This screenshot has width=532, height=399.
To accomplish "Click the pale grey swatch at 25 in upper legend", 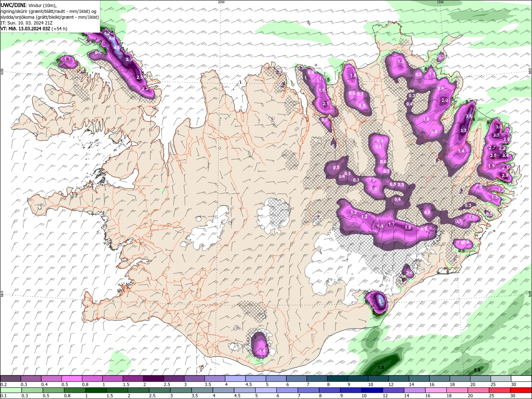I will tap(501, 379).
